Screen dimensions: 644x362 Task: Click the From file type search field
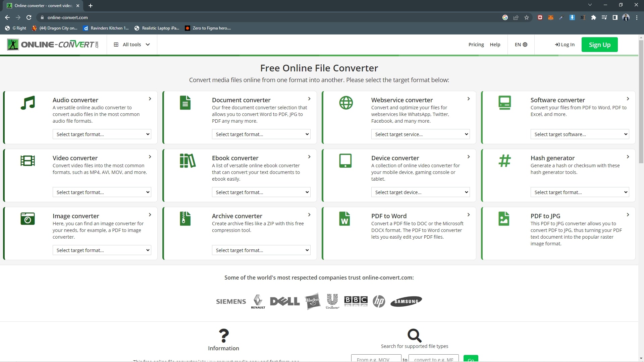[x=376, y=359]
